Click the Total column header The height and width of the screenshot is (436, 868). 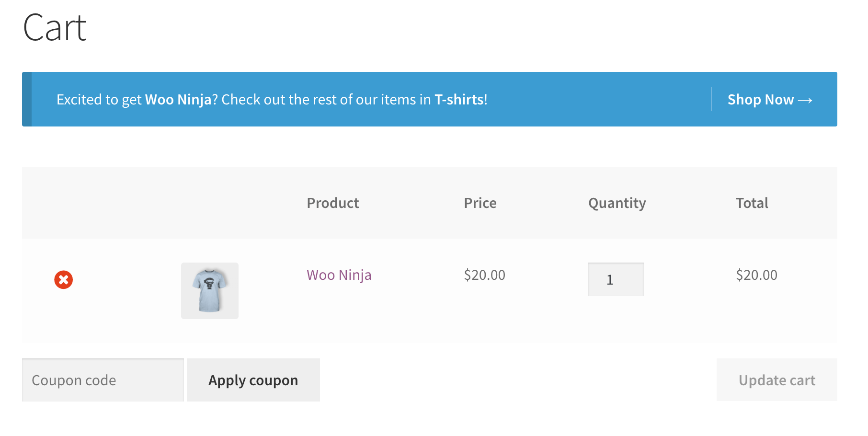pos(752,203)
